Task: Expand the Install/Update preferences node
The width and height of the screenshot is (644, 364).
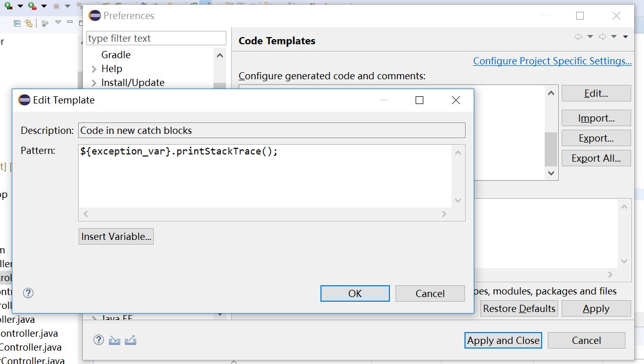Action: tap(95, 82)
